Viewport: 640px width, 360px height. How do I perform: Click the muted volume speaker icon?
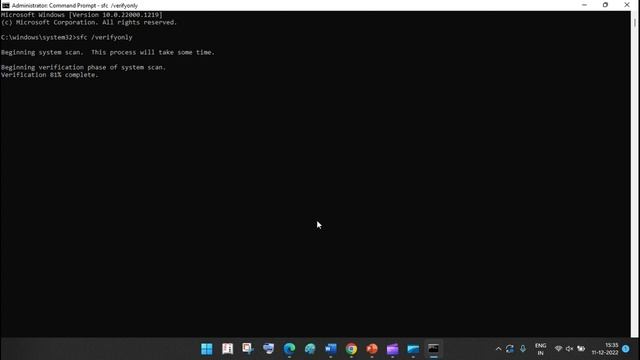[569, 349]
